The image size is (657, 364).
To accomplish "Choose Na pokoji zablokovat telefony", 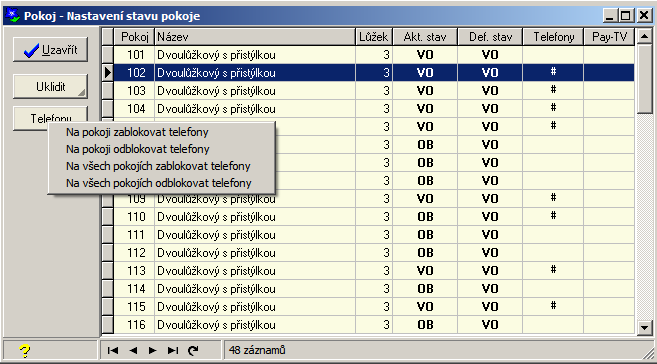I will pos(137,132).
